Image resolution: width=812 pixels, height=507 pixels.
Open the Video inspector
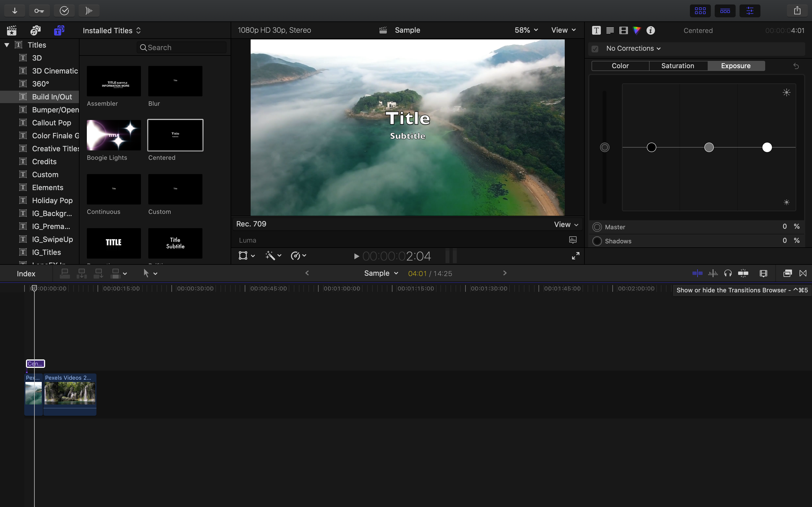click(x=623, y=30)
